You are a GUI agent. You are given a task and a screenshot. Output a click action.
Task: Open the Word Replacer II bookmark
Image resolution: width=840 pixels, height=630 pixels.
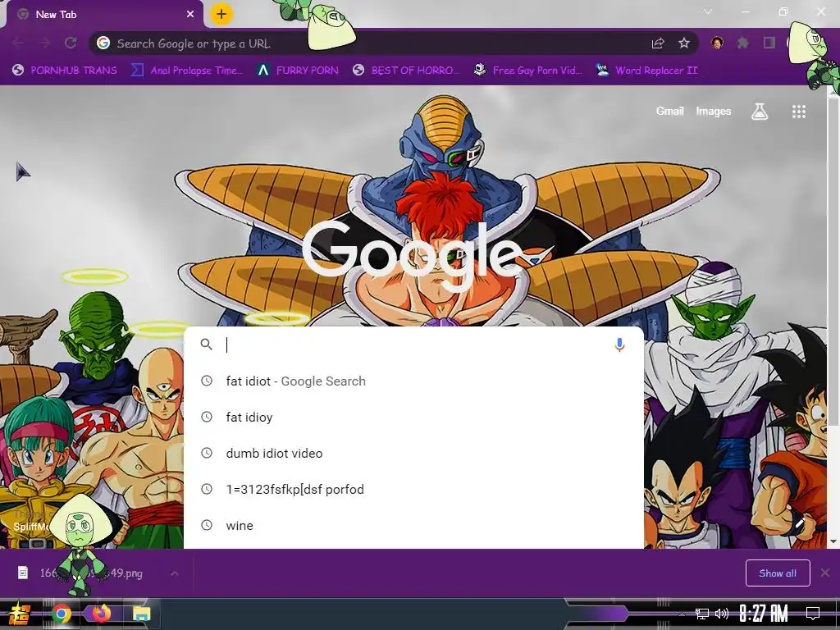point(647,71)
